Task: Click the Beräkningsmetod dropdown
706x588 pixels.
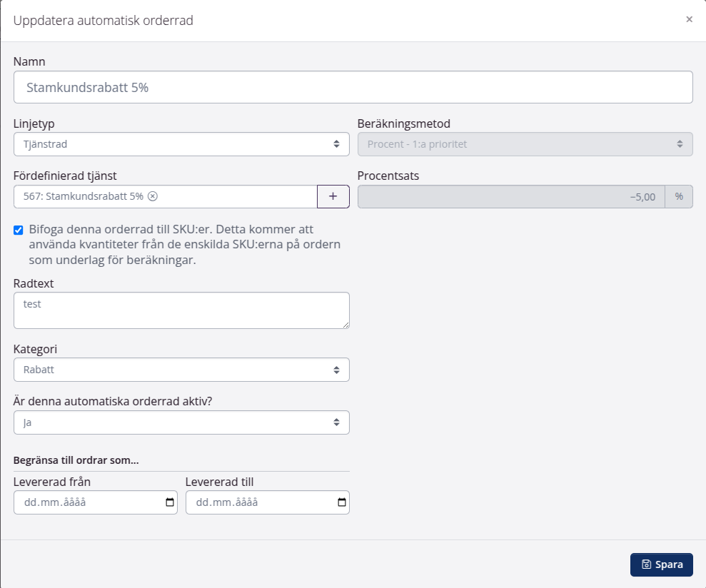Action: coord(525,144)
